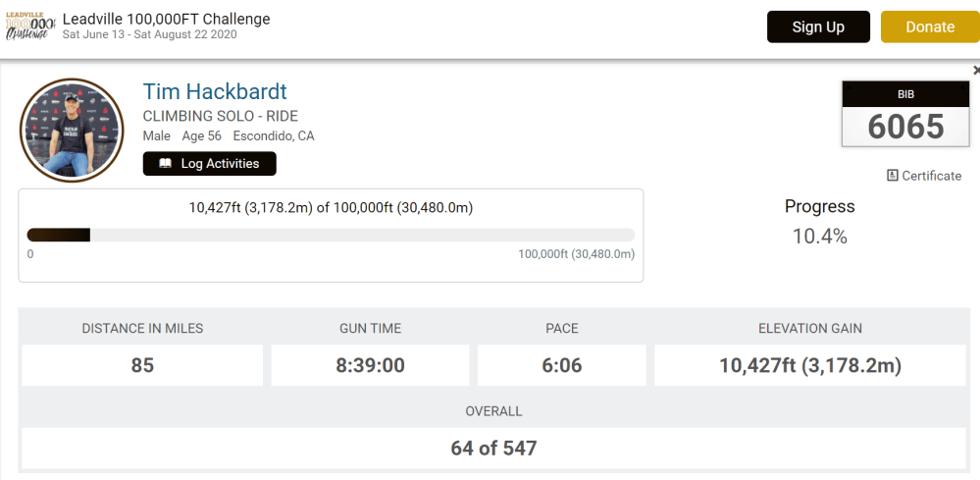Click the Overall rank 64 of 547
Viewport: 980px width, 480px height.
(493, 448)
